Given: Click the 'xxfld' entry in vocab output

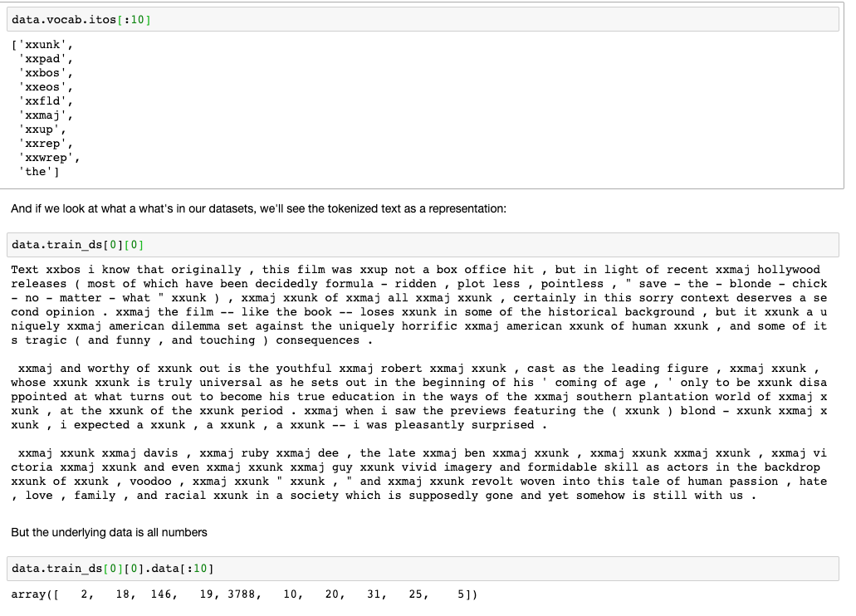Looking at the screenshot, I should point(42,101).
